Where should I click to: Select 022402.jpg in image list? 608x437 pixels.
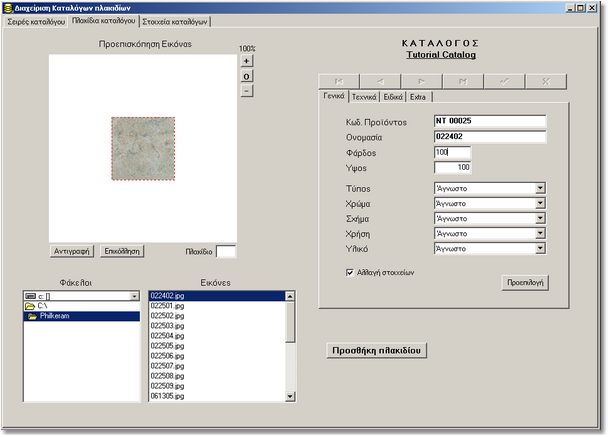pyautogui.click(x=217, y=296)
